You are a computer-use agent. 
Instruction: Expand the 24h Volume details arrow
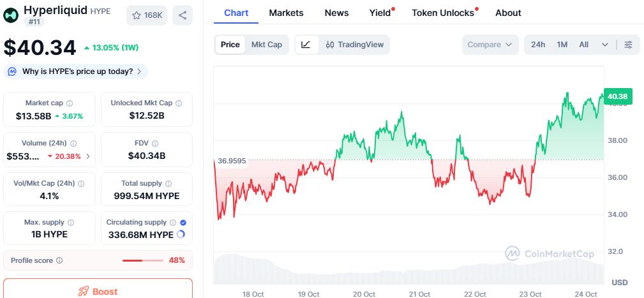click(88, 156)
